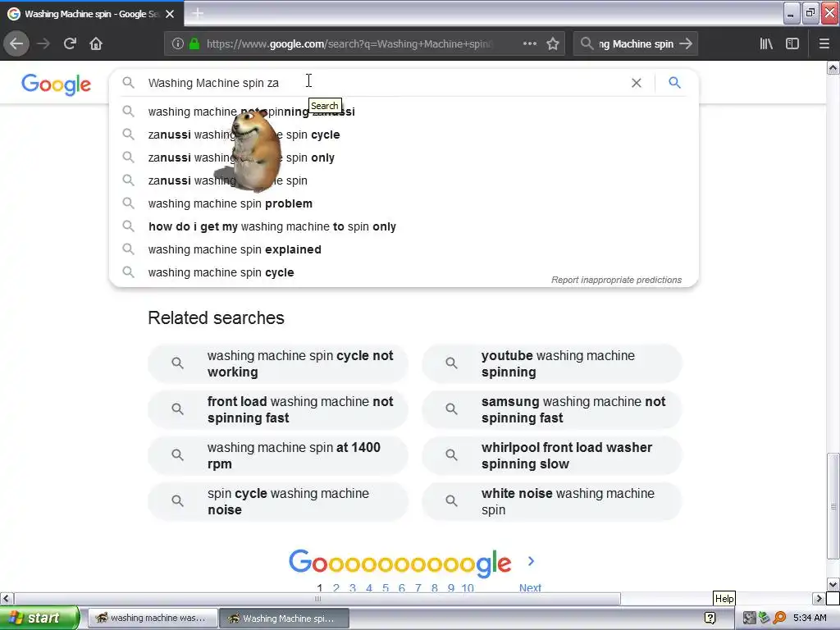The image size is (840, 630).
Task: Click the vertical scrollbar thumb
Action: (833, 506)
